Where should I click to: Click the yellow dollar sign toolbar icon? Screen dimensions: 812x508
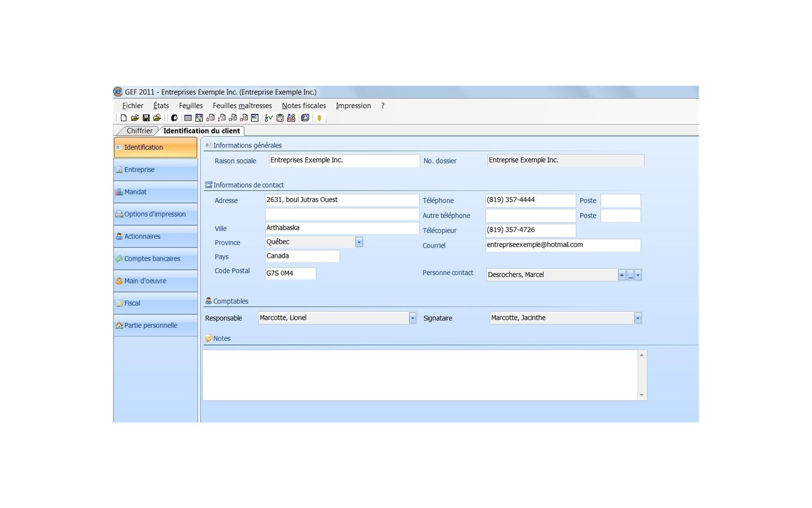tap(319, 118)
